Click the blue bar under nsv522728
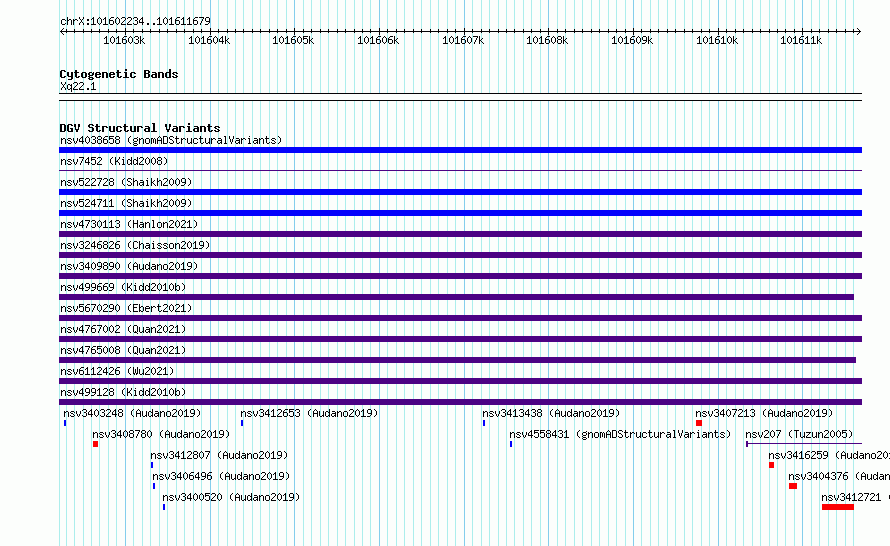The image size is (890, 546). [460, 192]
